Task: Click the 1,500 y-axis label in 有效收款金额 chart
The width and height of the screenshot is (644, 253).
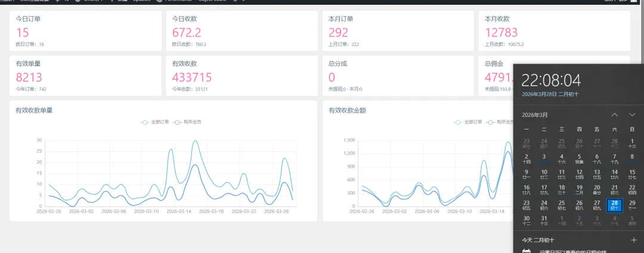Action: (x=349, y=140)
